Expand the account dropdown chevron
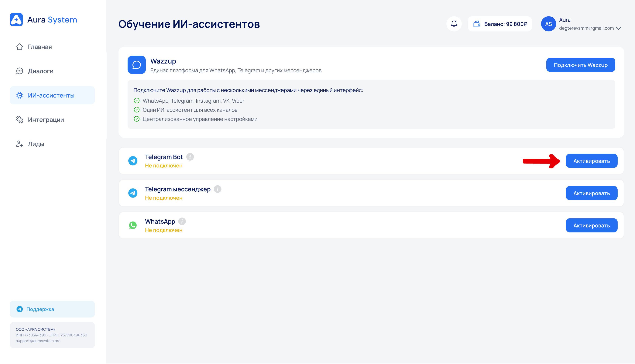Viewport: 635px width, 364px height. click(618, 28)
